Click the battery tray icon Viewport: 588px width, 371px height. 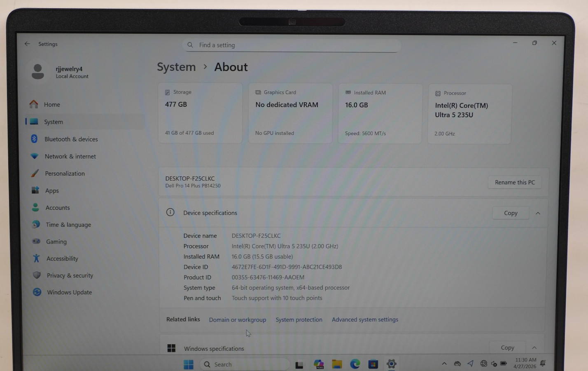(504, 363)
